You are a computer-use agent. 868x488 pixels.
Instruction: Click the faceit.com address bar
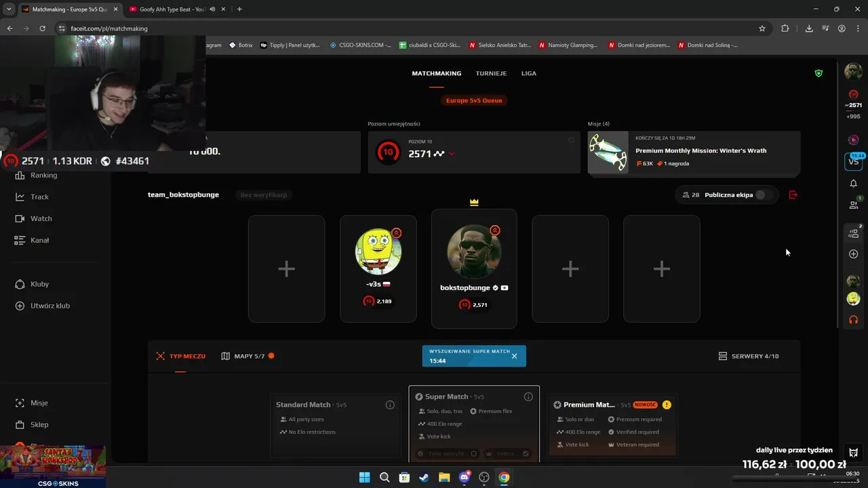(x=407, y=28)
